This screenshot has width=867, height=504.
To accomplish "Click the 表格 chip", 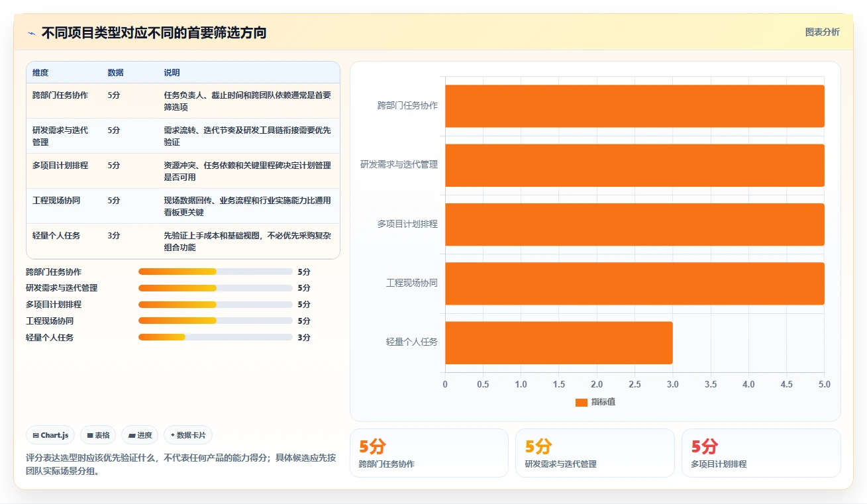I will (x=98, y=435).
